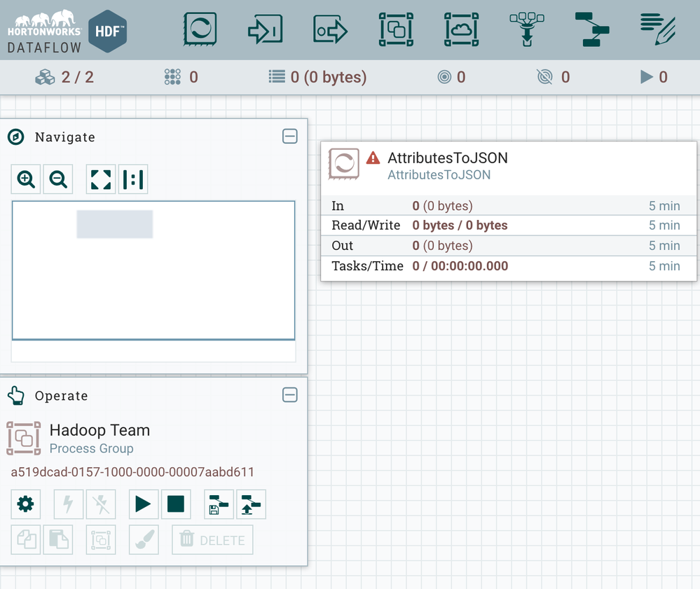Viewport: 700px width, 589px height.
Task: Click the Read/Write 0 bytes / 0 bytes value
Action: click(x=460, y=226)
